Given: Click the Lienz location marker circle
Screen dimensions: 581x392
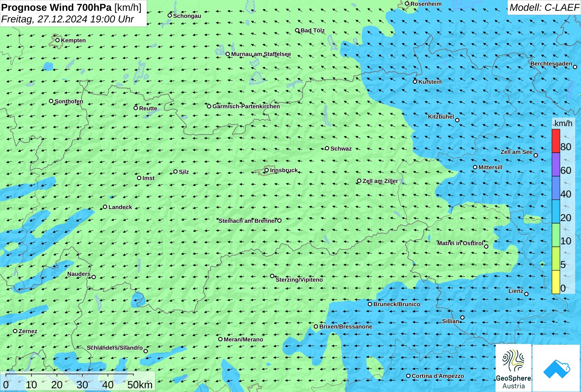Looking at the screenshot, I should (x=526, y=294).
